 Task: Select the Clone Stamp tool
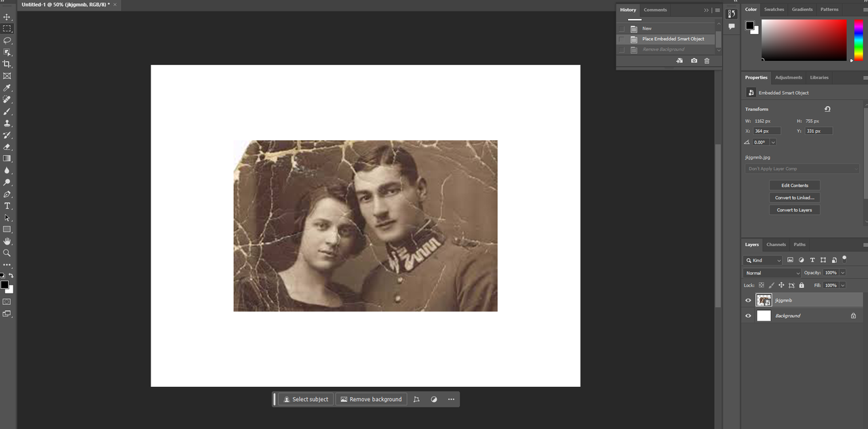(x=7, y=123)
